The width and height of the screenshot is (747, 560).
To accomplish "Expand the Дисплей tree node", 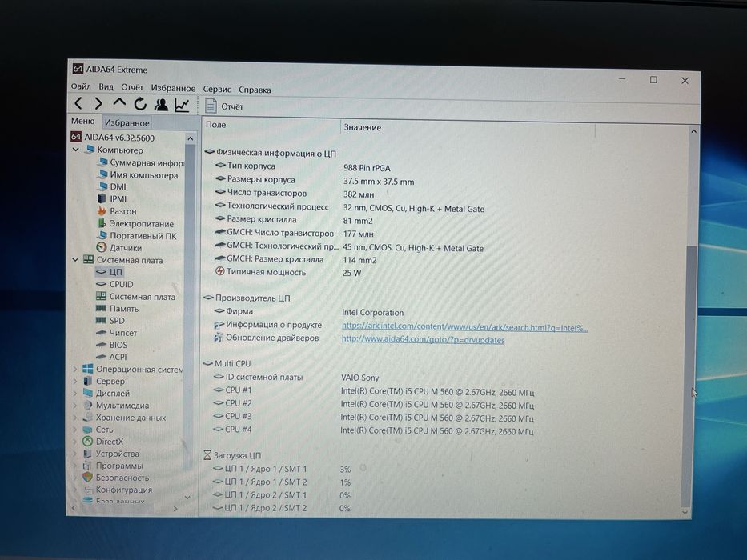I will [x=74, y=393].
